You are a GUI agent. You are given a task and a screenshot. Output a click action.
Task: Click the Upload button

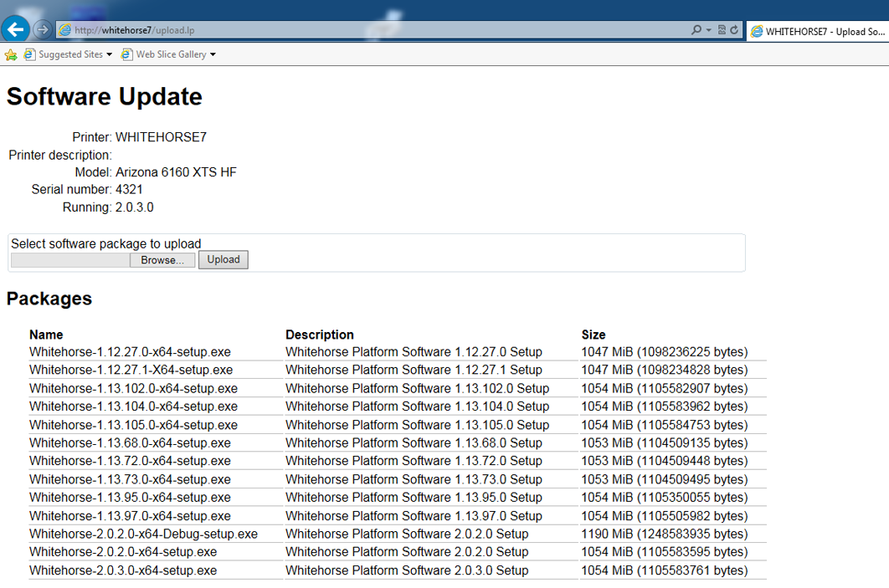224,259
